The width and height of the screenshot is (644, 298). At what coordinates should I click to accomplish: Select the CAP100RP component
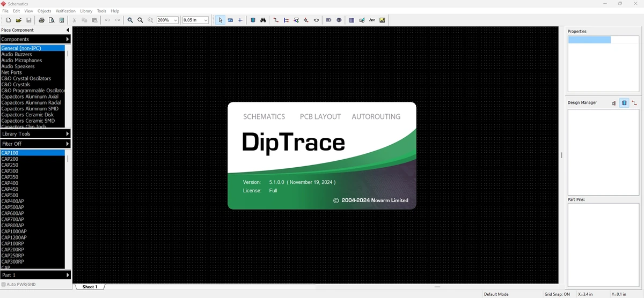(x=32, y=243)
